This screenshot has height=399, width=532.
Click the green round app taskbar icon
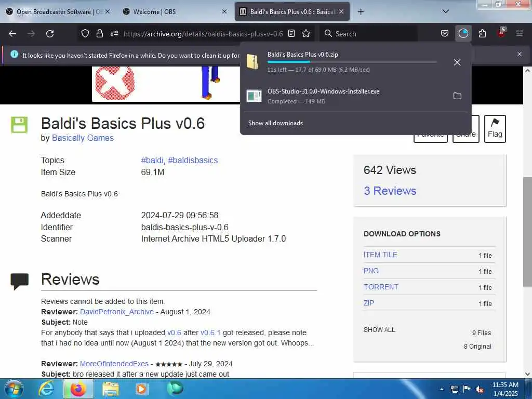[x=175, y=389]
